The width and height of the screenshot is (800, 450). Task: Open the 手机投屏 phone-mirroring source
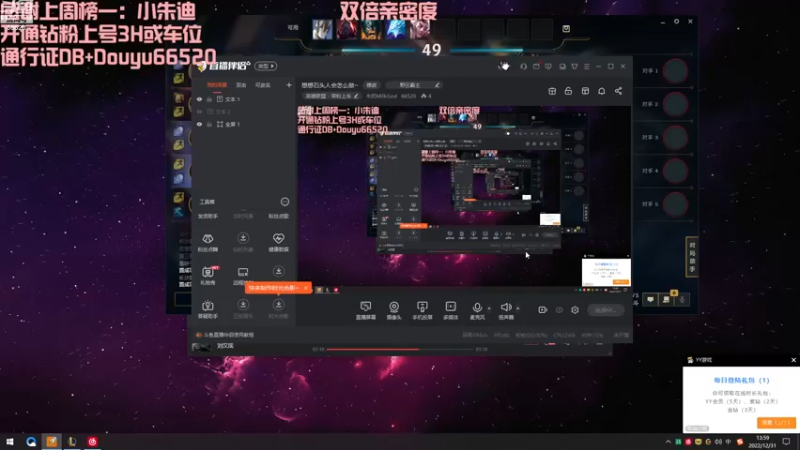click(422, 310)
